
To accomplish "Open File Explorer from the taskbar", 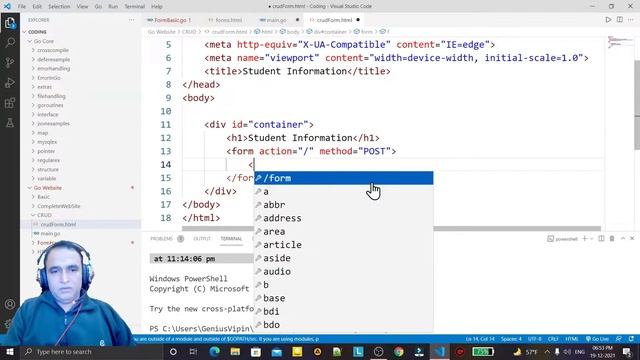I will coord(235,351).
